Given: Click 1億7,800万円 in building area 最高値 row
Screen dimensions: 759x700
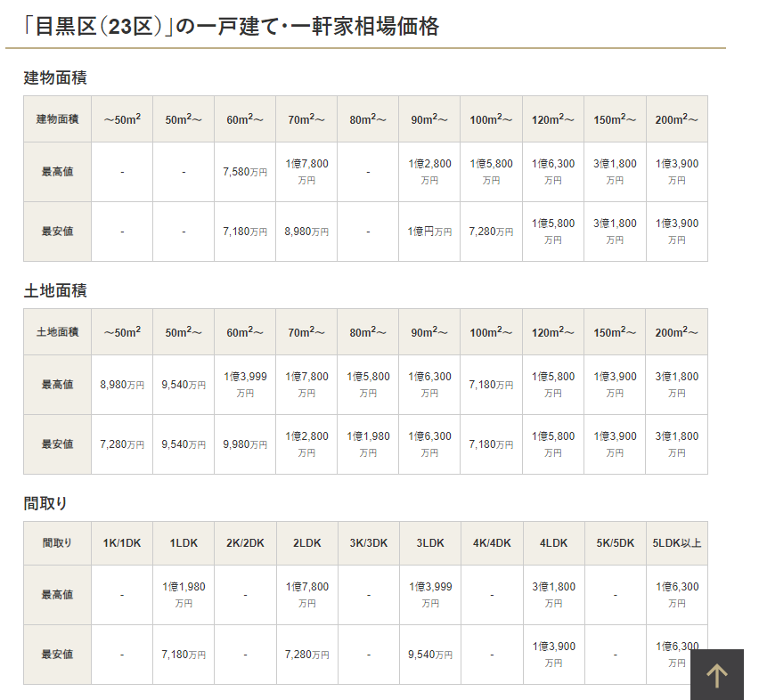Looking at the screenshot, I should point(306,172).
